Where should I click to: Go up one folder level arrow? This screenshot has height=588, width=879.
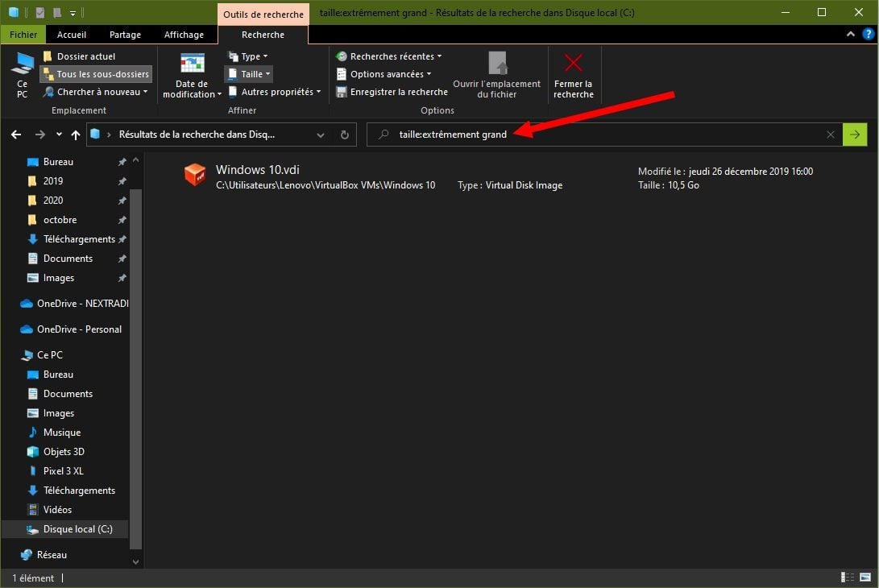76,135
